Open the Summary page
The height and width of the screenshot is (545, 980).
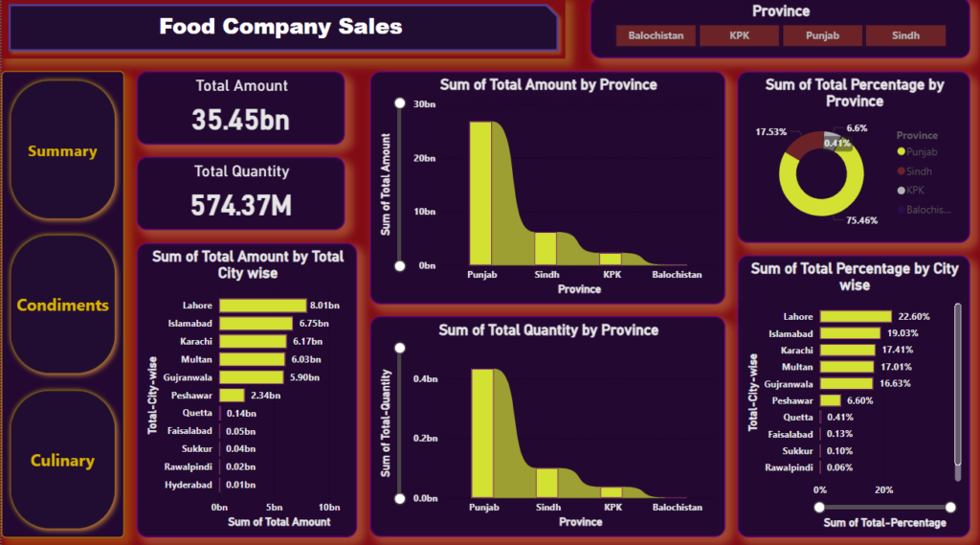[62, 151]
